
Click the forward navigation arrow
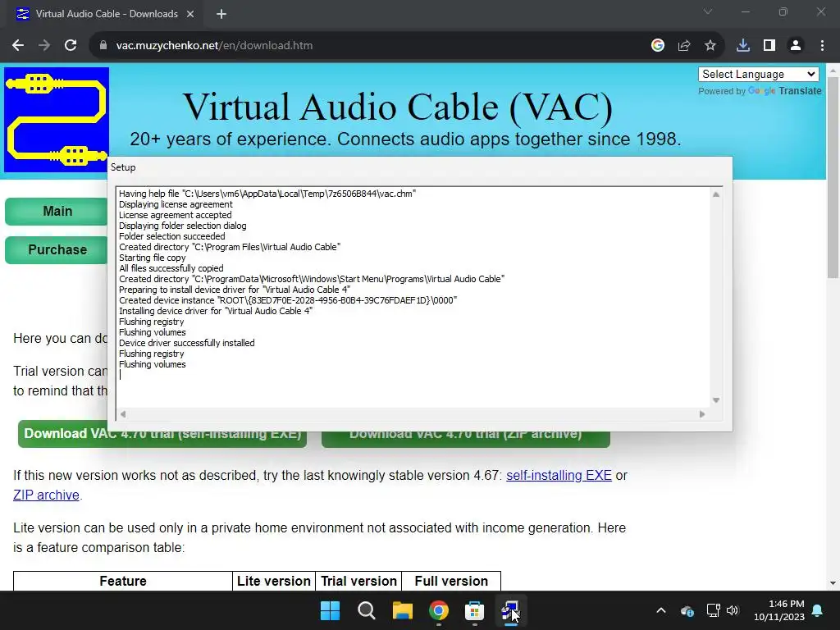coord(44,46)
